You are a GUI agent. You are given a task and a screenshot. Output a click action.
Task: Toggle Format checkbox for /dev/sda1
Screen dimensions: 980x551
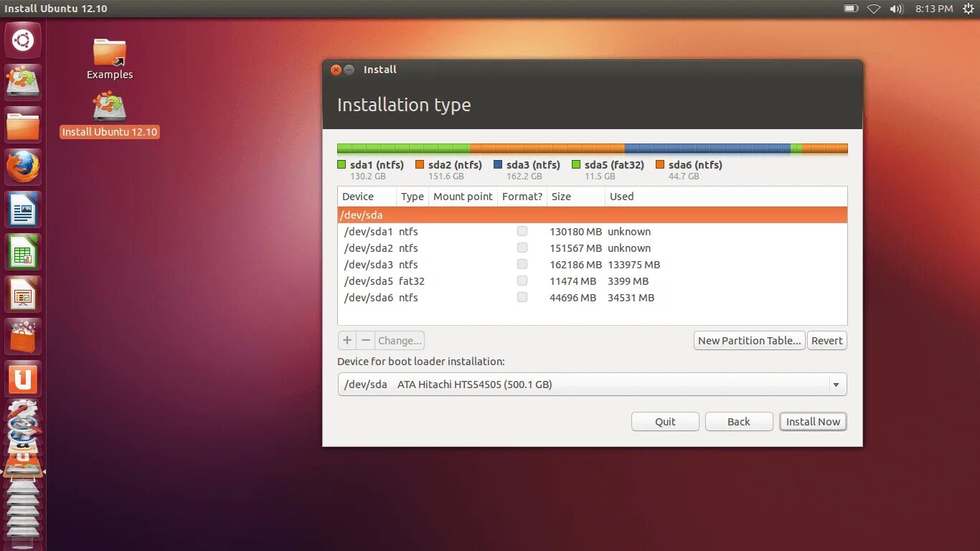point(522,231)
